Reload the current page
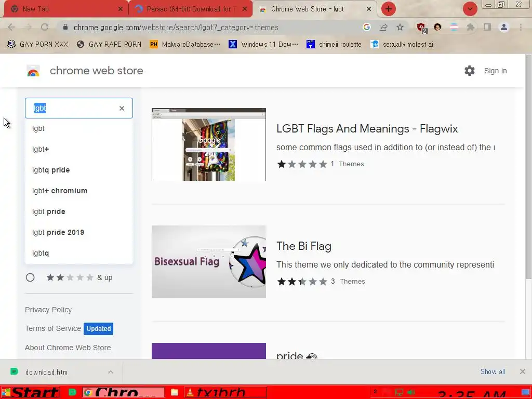The image size is (532, 399). click(x=45, y=27)
